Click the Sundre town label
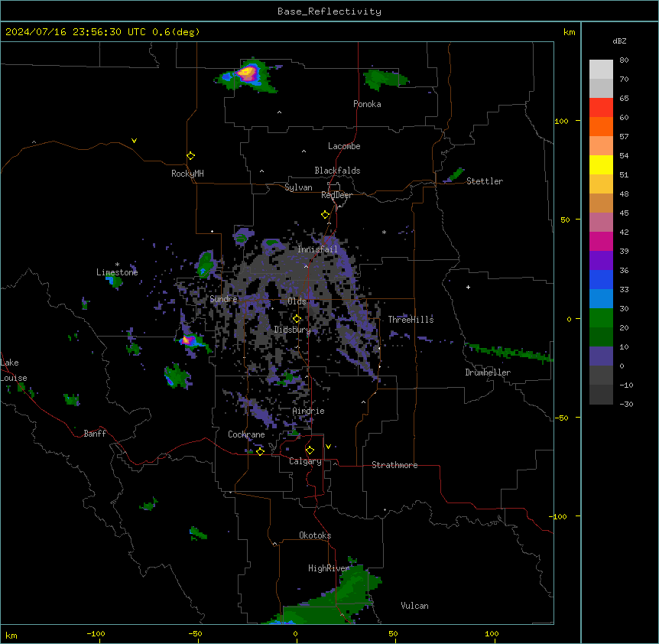 point(223,299)
